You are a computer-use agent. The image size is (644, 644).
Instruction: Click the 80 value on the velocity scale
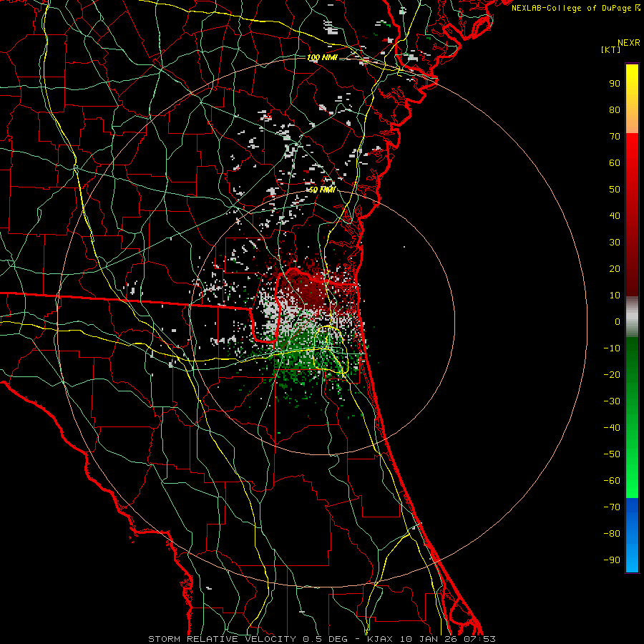tap(615, 110)
